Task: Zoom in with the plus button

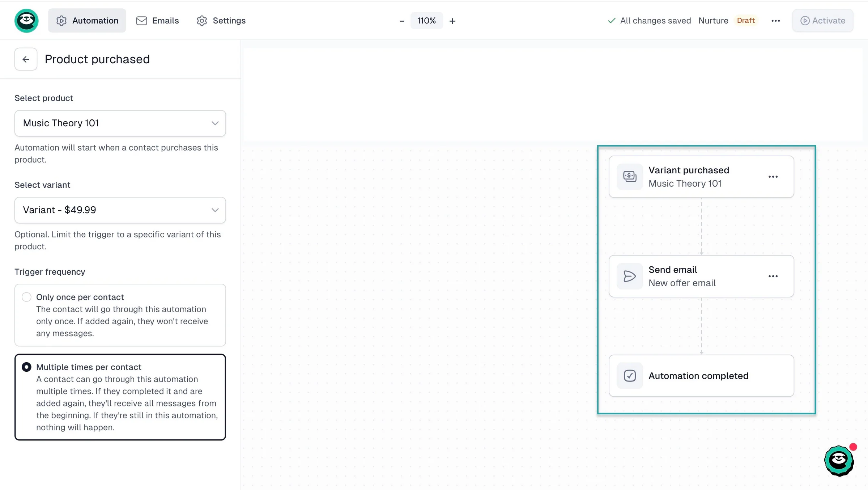Action: coord(452,21)
